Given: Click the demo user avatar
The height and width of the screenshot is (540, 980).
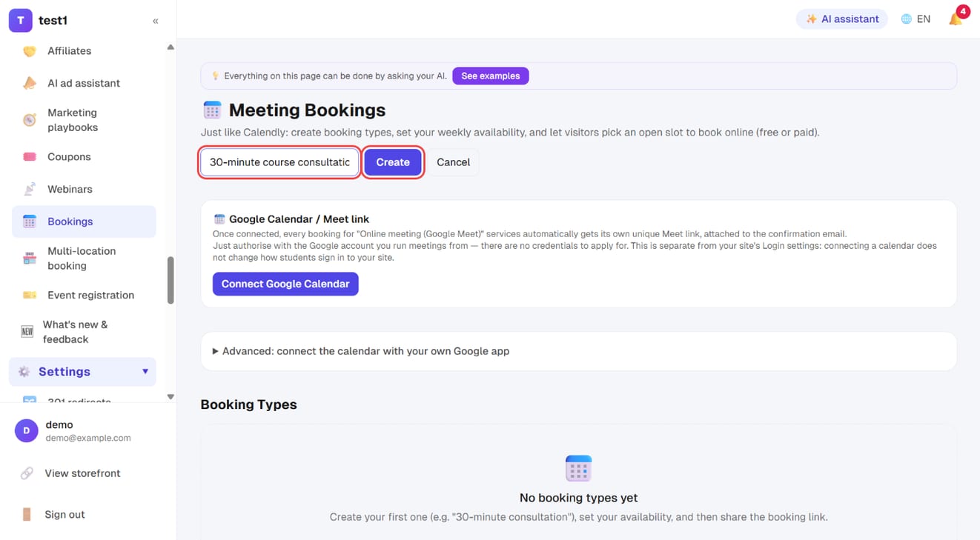Looking at the screenshot, I should click(x=27, y=430).
